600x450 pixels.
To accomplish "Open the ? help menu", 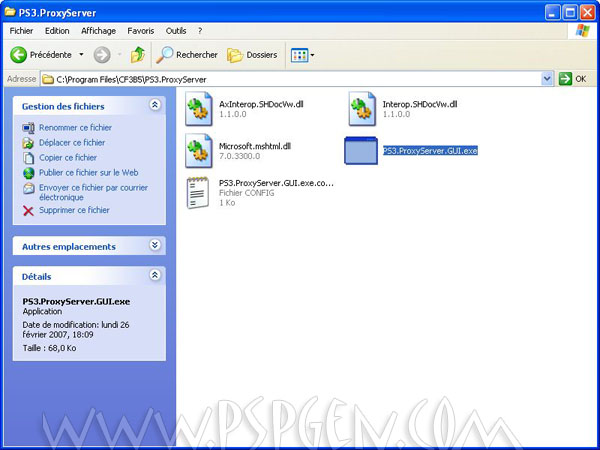I will [200, 31].
